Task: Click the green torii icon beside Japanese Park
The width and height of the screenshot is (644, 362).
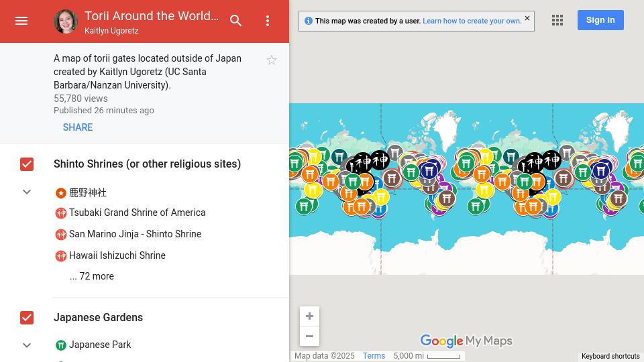Action: click(x=61, y=345)
